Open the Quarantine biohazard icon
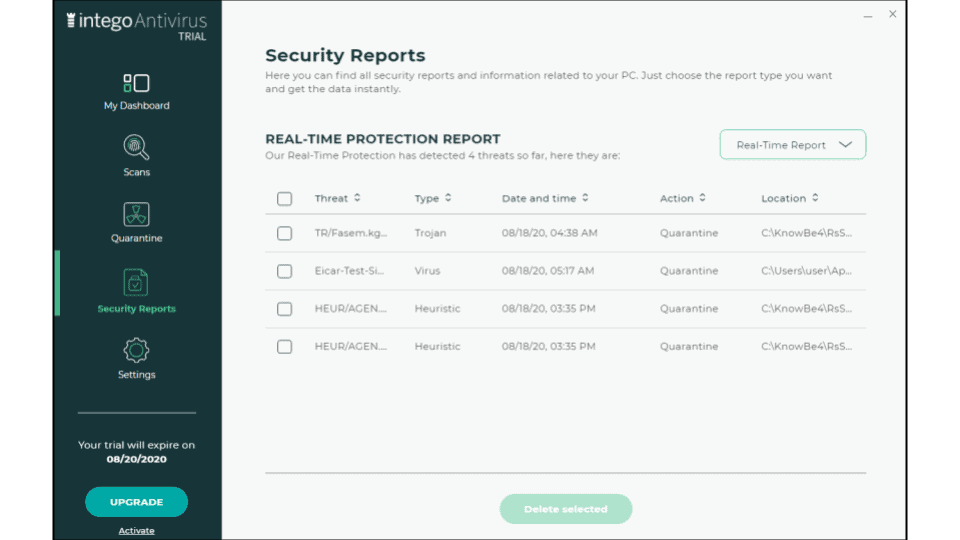Image resolution: width=960 pixels, height=540 pixels. 136,214
